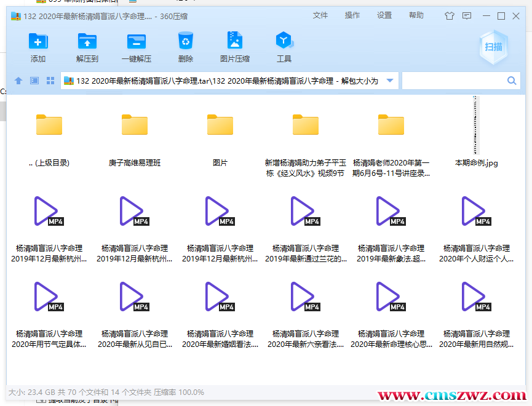
Task: Click the feedback bubble icon
Action: (x=467, y=15)
